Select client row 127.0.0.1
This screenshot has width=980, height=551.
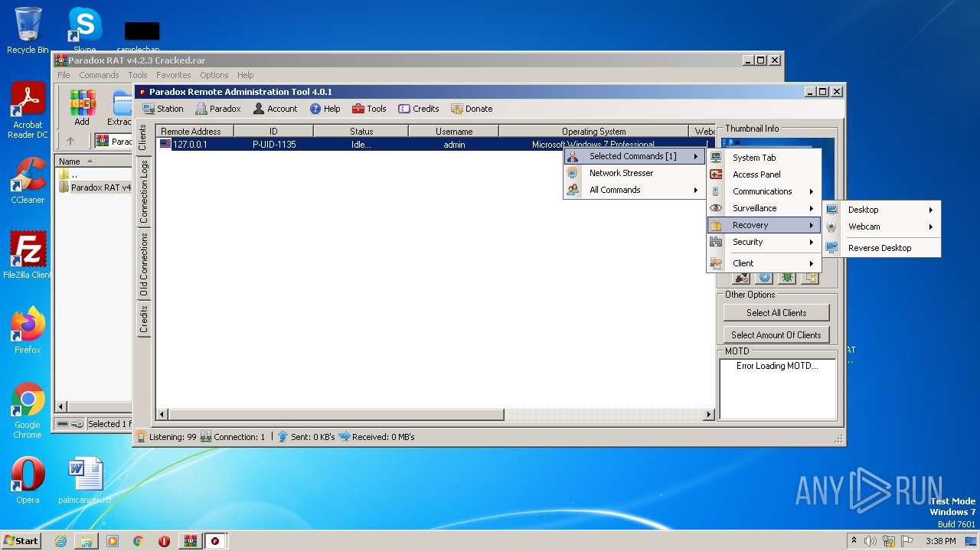tap(436, 144)
